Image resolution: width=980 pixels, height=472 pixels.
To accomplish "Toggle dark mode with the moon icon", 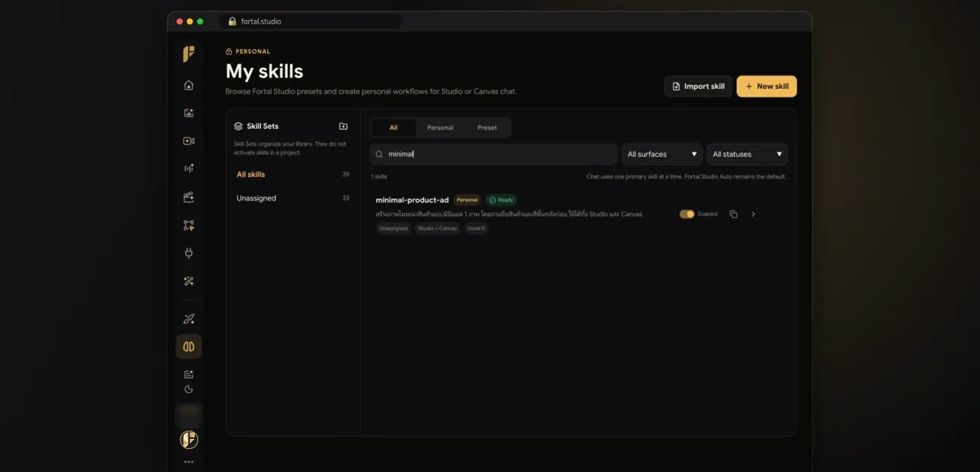I will (189, 389).
